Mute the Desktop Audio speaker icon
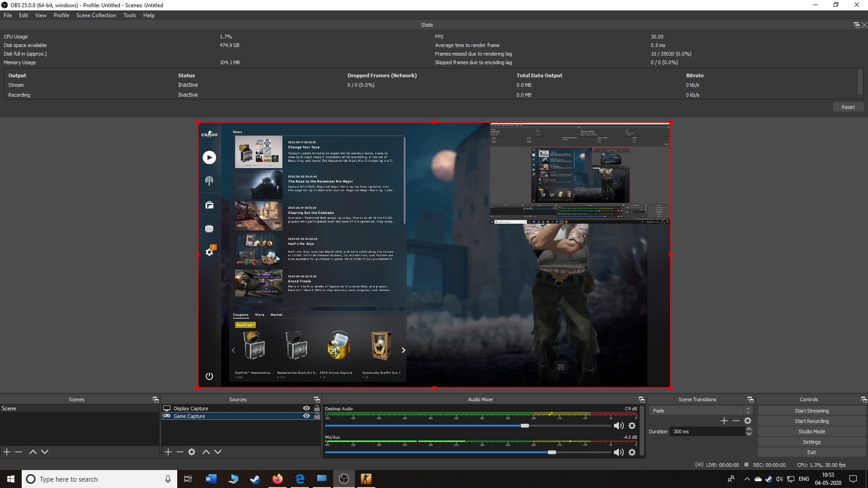Image resolution: width=868 pixels, height=488 pixels. coord(618,426)
